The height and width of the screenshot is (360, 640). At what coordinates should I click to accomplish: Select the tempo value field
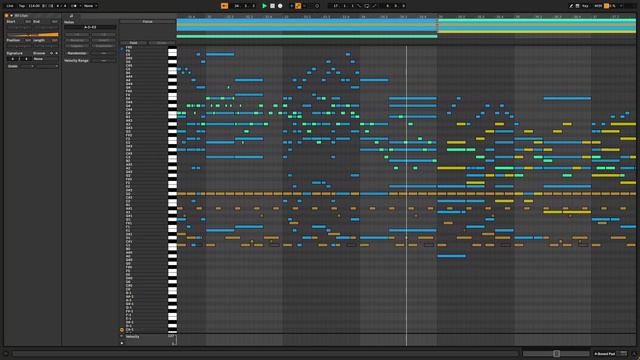pos(34,6)
